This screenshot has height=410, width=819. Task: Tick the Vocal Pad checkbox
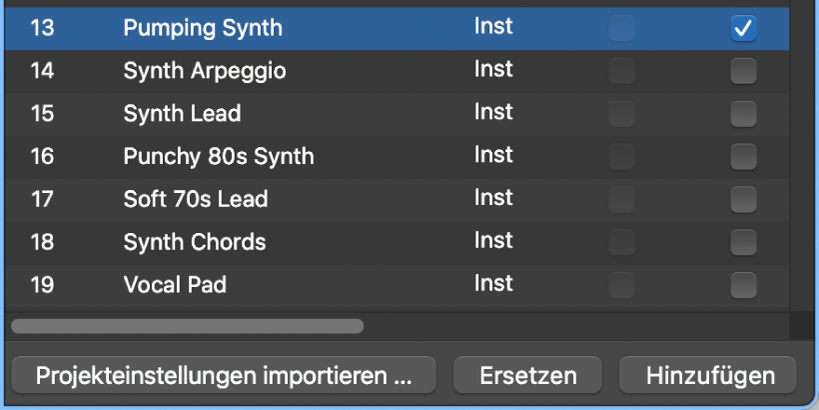tap(743, 286)
